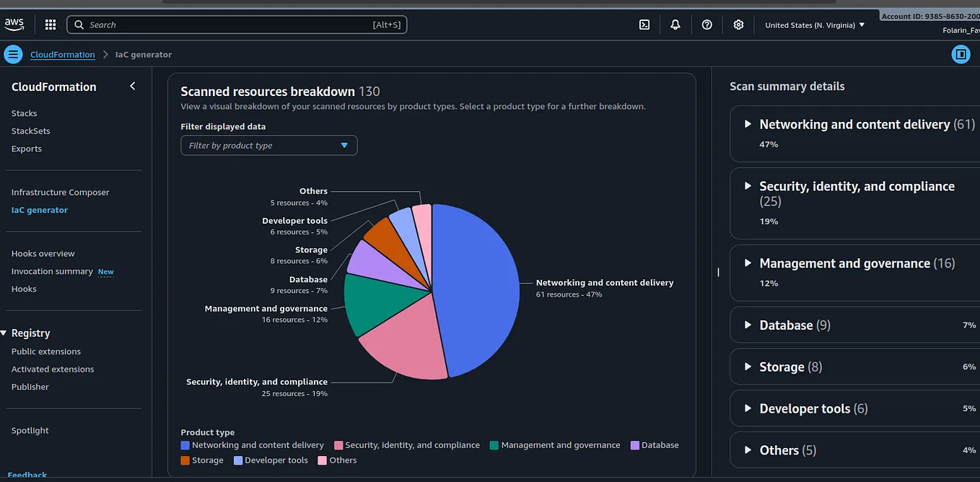Screen dimensions: 980x482
Task: Open the United States (N. Virginia) region selector
Action: 815,24
